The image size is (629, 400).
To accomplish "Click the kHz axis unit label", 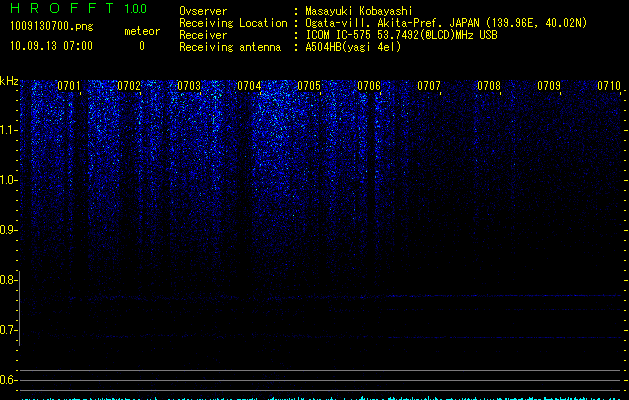I will pos(9,81).
